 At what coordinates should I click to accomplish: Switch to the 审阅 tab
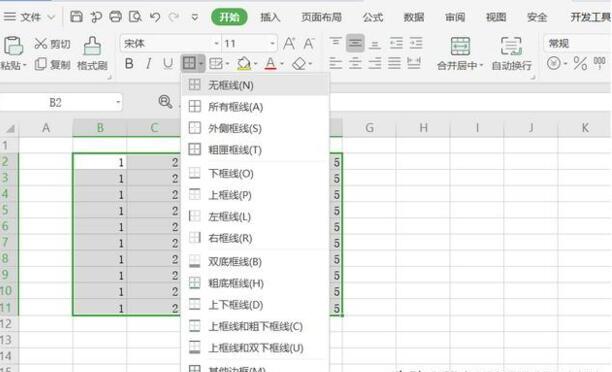coord(455,17)
